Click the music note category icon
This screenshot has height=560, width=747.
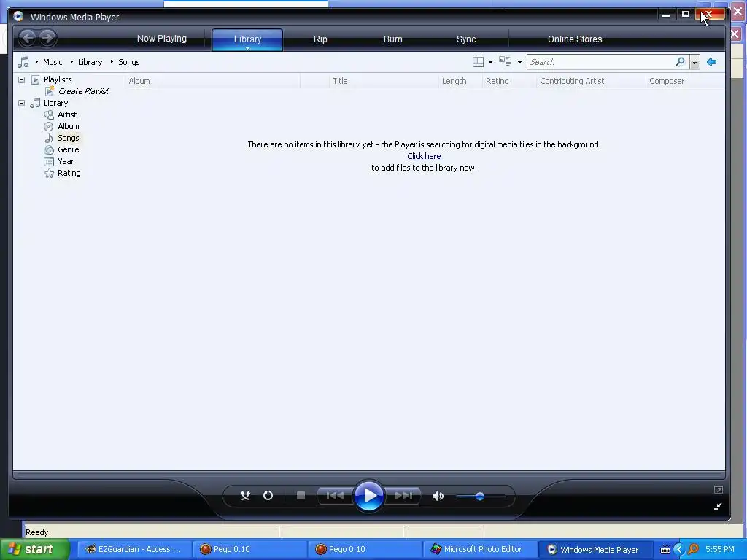coord(23,62)
